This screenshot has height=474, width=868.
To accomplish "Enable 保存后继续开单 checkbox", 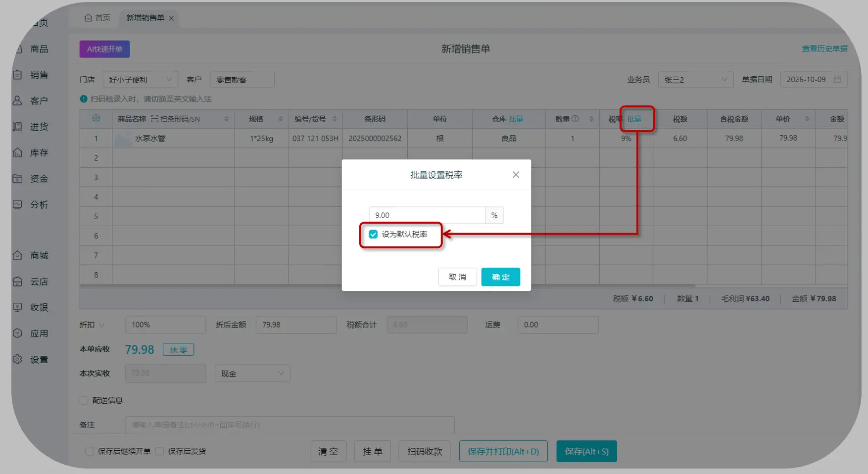I will tap(89, 451).
